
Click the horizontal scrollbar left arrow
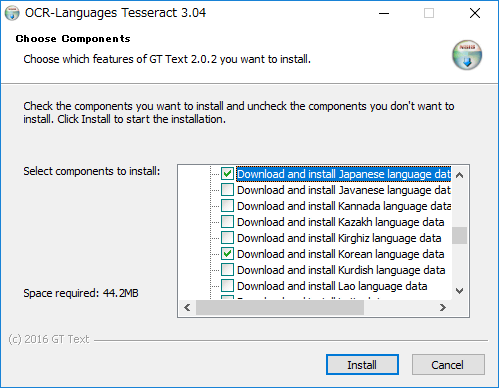point(187,307)
